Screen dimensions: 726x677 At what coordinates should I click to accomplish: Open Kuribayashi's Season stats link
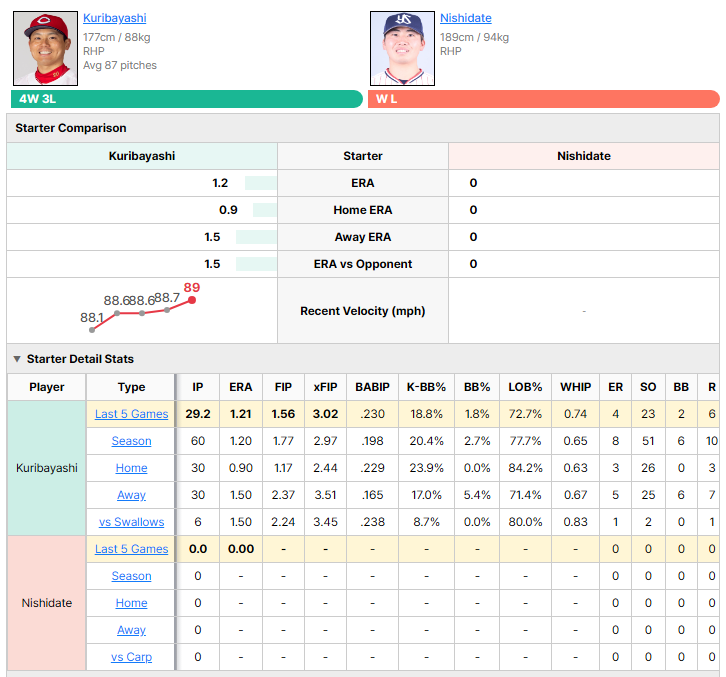coord(131,441)
